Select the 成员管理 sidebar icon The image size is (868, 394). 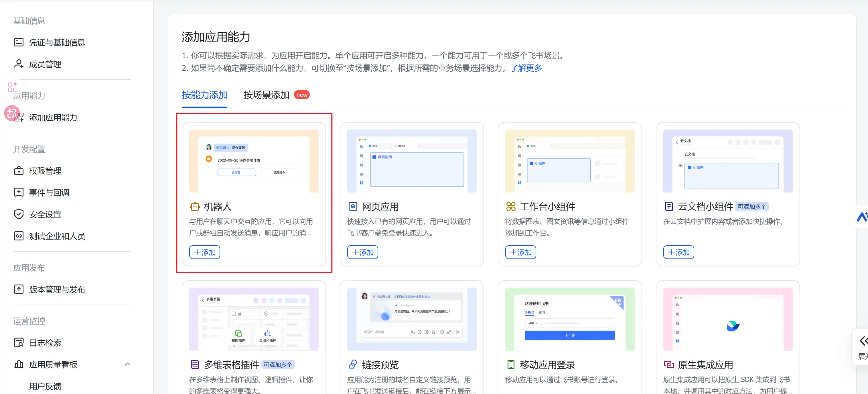(x=19, y=64)
